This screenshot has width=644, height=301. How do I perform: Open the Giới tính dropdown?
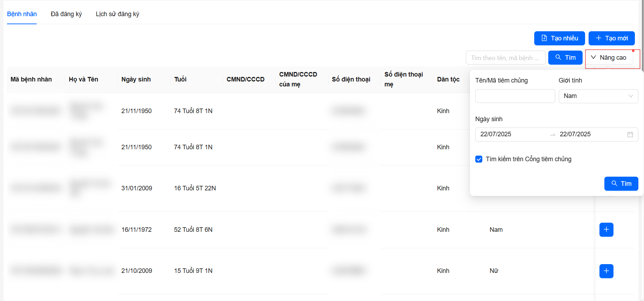[x=598, y=96]
